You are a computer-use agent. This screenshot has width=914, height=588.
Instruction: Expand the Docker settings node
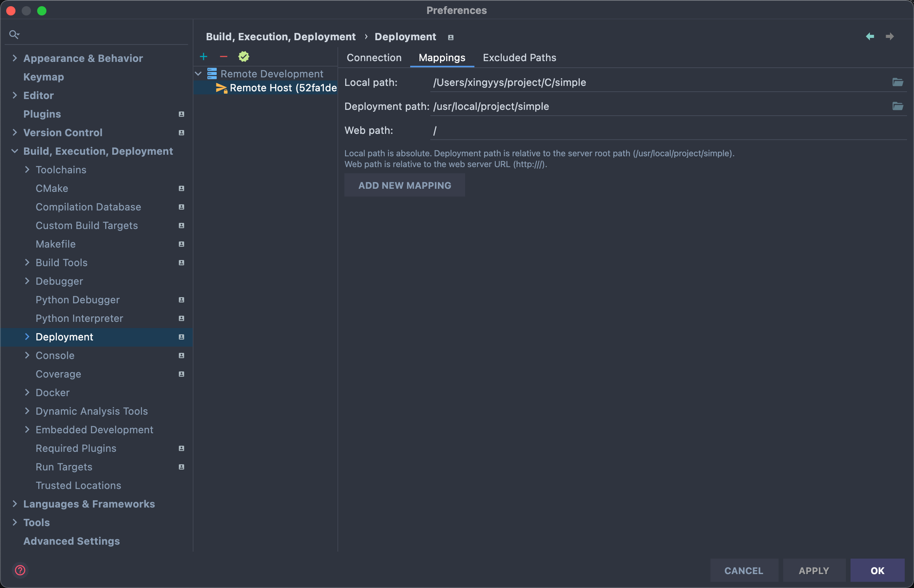point(27,393)
